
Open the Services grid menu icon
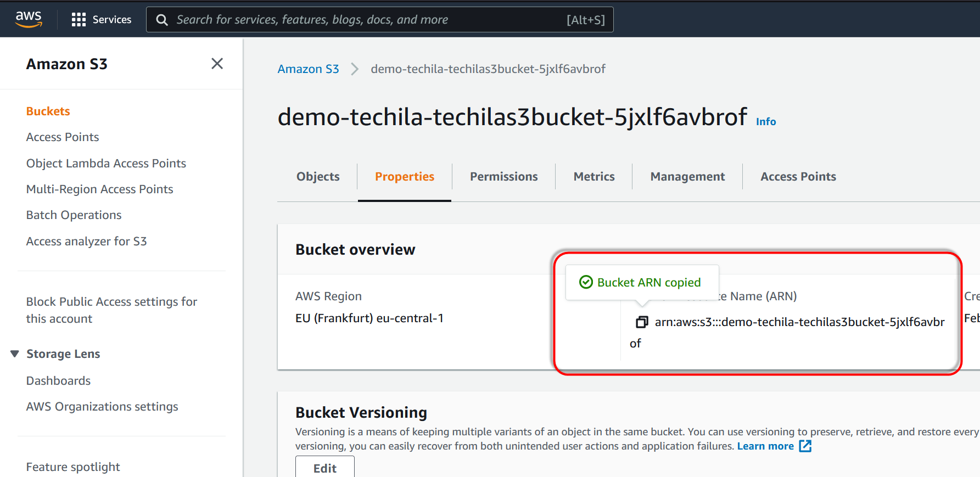point(79,20)
